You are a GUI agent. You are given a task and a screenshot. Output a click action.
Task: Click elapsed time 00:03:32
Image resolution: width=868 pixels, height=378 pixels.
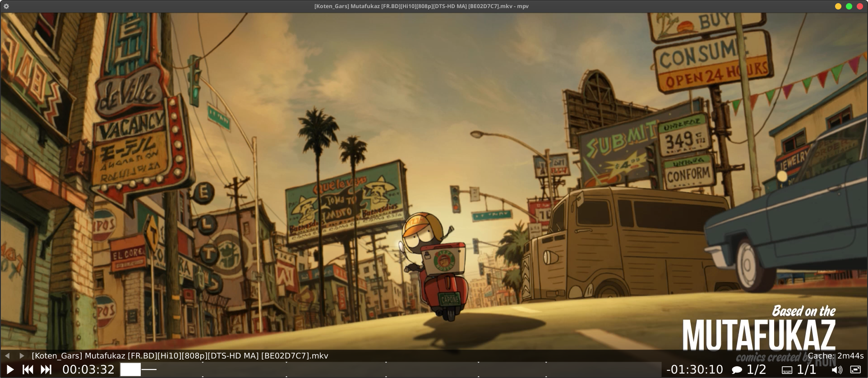(88, 370)
